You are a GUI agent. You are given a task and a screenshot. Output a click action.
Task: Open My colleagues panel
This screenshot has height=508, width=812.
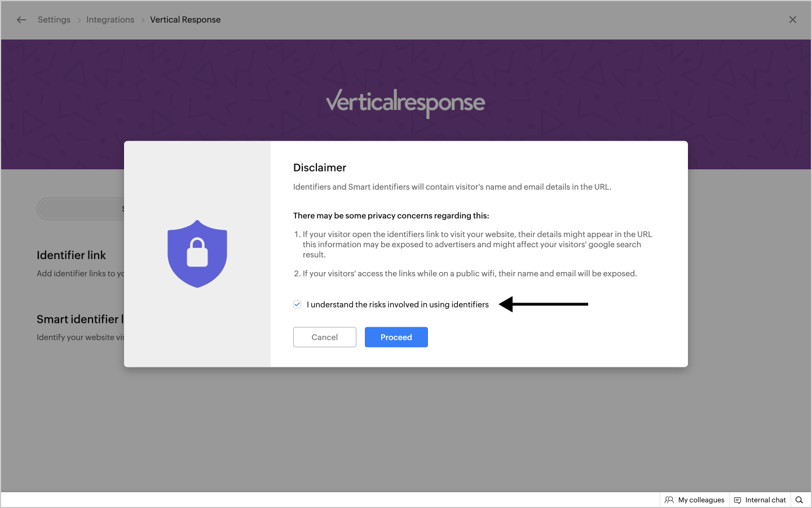[695, 500]
